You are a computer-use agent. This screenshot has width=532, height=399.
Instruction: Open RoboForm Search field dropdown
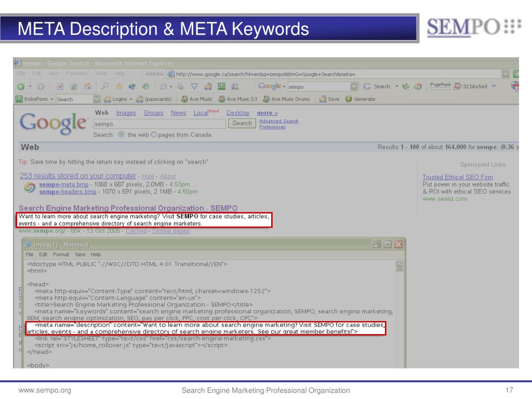pyautogui.click(x=97, y=99)
